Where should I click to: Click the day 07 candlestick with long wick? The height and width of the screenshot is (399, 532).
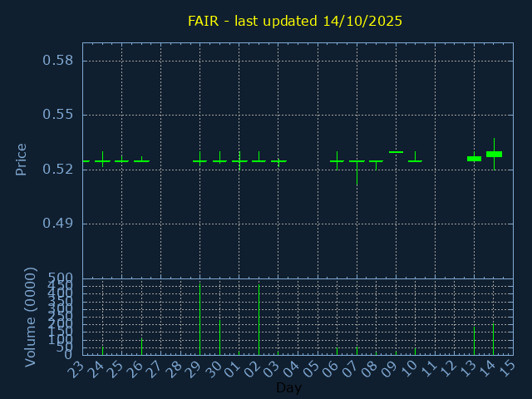[x=357, y=166]
